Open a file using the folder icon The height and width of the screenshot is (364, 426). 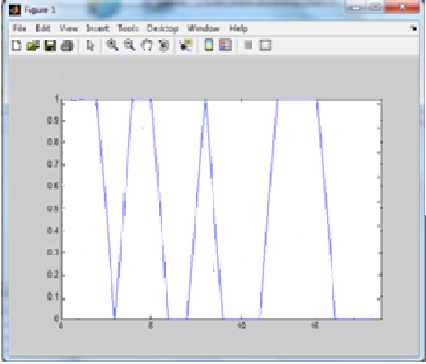[33, 45]
